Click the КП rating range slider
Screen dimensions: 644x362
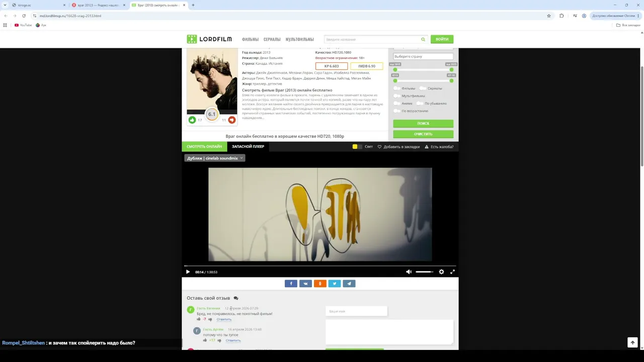pos(423,80)
